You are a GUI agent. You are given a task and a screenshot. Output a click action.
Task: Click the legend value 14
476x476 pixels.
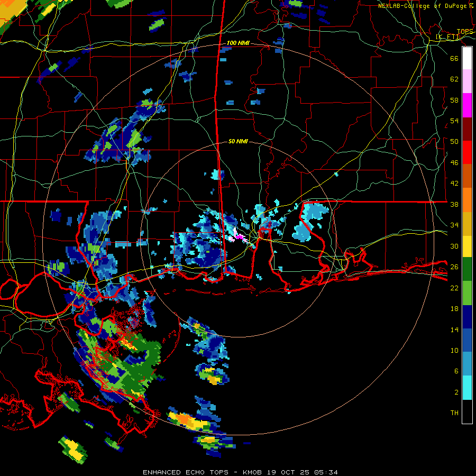tap(454, 329)
